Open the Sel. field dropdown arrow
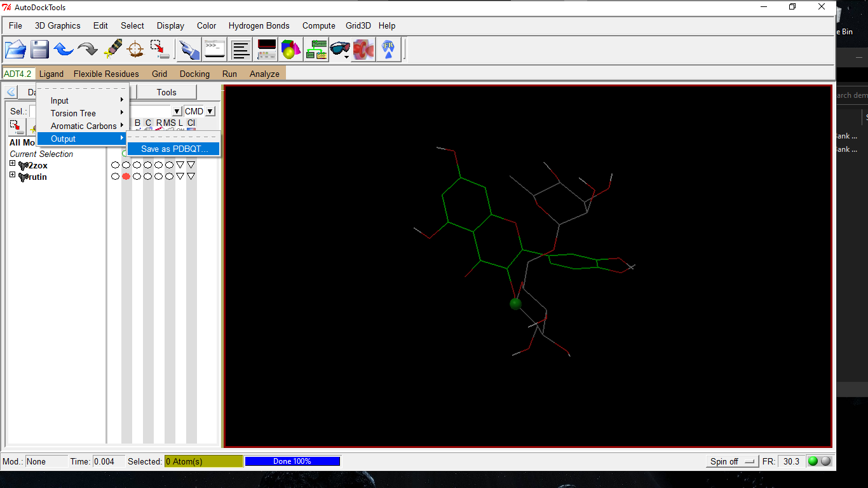This screenshot has width=868, height=488. click(x=177, y=111)
